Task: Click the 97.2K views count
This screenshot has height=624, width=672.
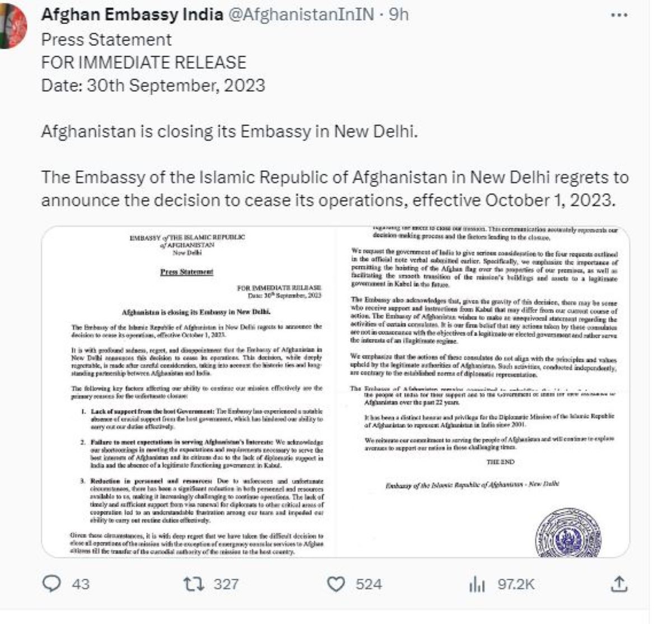Action: pos(516,585)
